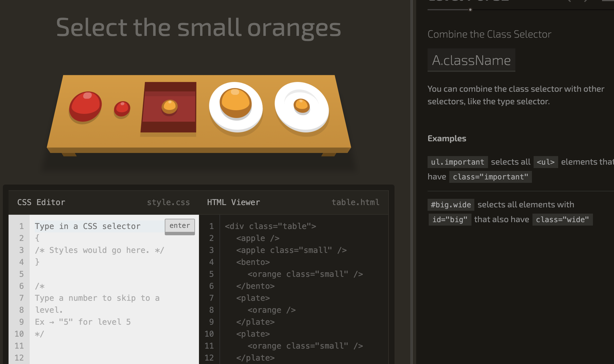Click the opening <bento> tag line

[253, 262]
